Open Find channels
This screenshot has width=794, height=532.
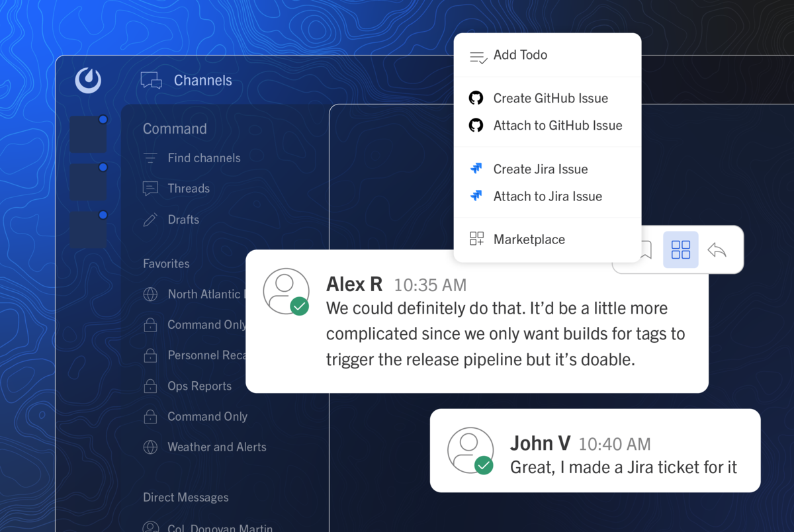204,158
